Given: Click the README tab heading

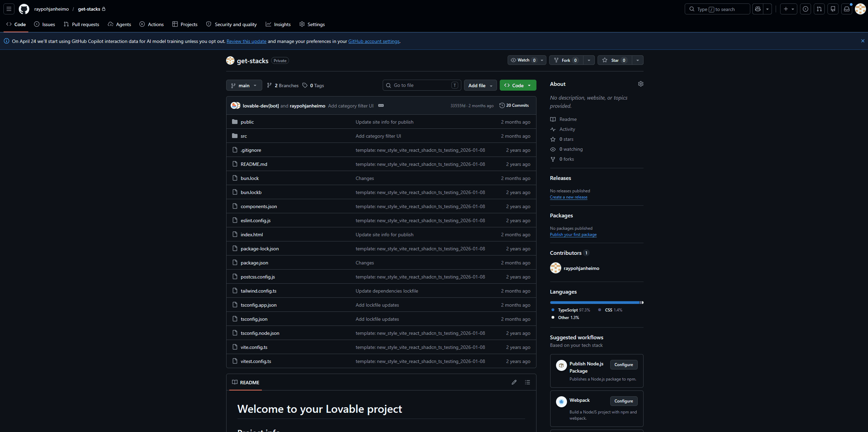Looking at the screenshot, I should coord(245,382).
